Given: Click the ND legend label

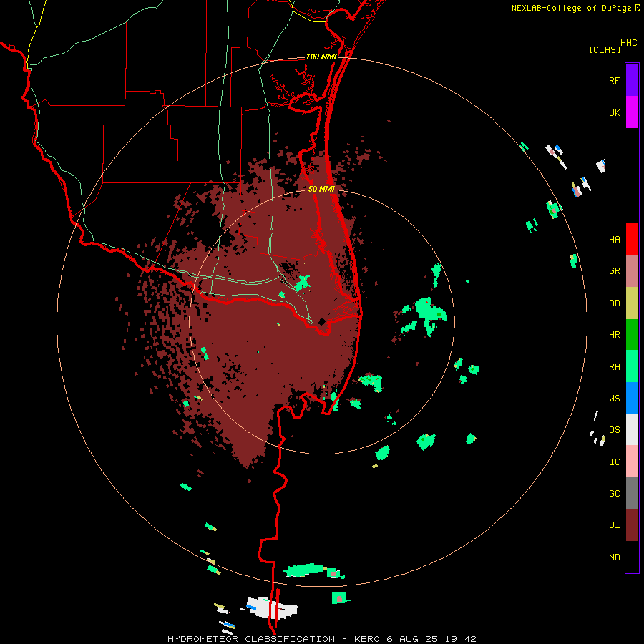Looking at the screenshot, I should pyautogui.click(x=614, y=557).
